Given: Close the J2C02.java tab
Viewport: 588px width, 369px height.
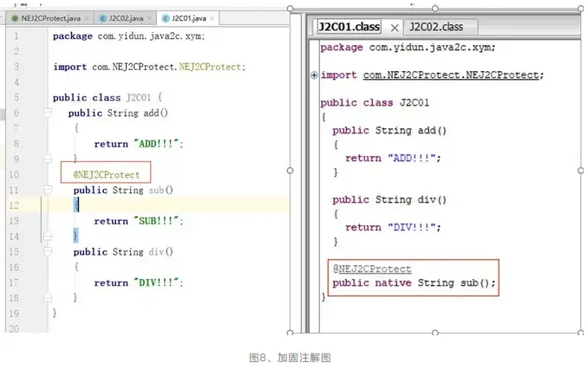Looking at the screenshot, I should tap(149, 18).
